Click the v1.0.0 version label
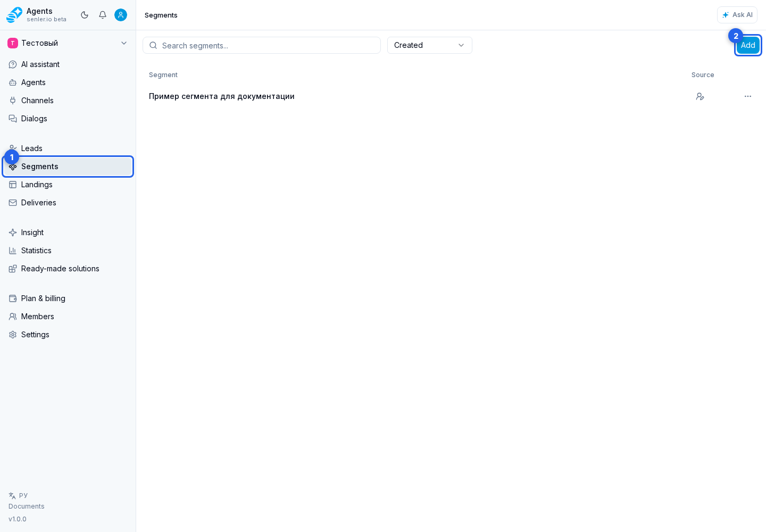Screen dimensions: 766x532 [18, 519]
